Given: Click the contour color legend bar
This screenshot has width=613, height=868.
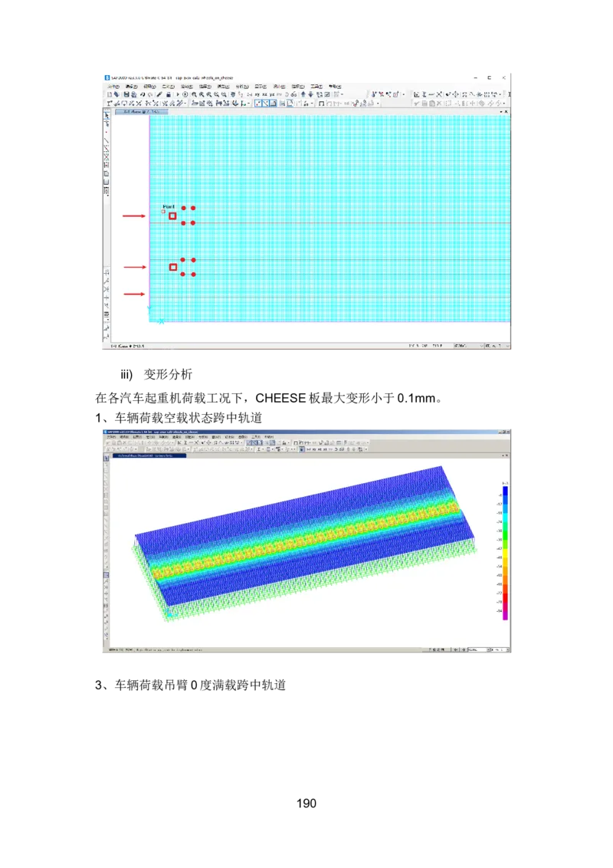Looking at the screenshot, I should [505, 552].
